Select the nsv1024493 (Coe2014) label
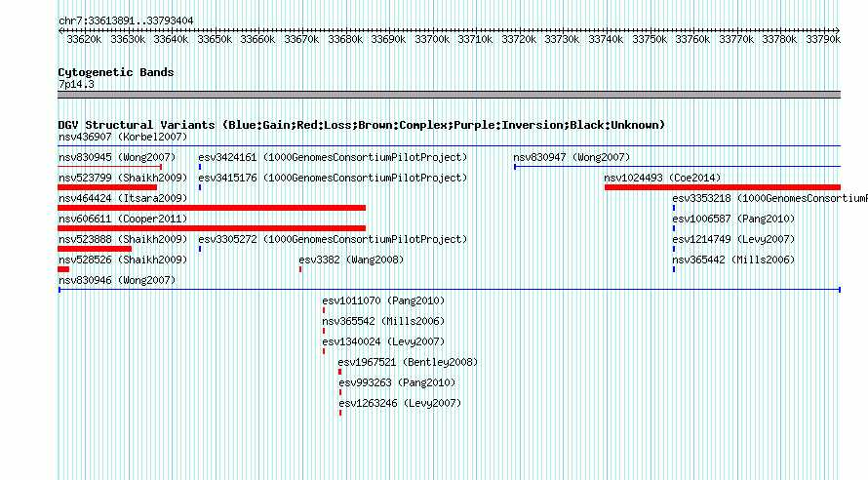Image resolution: width=868 pixels, height=480 pixels. (x=662, y=178)
